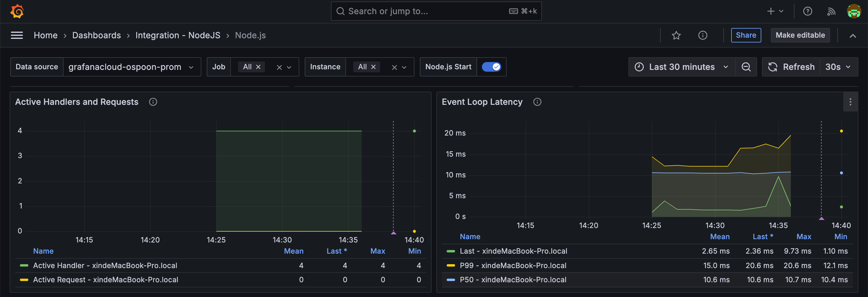Sort latency legend by Name column
This screenshot has width=868, height=297.
pos(470,236)
